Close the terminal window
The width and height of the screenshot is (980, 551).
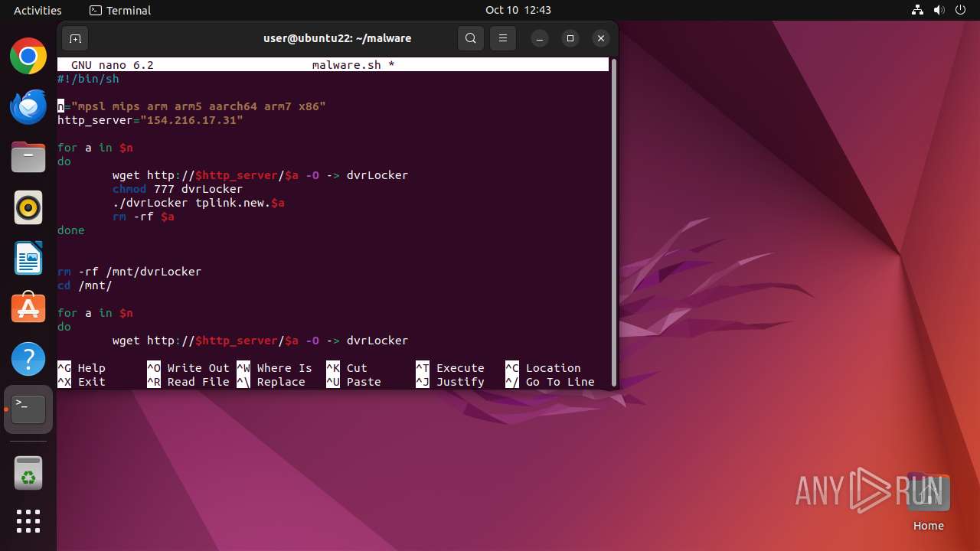pyautogui.click(x=601, y=38)
